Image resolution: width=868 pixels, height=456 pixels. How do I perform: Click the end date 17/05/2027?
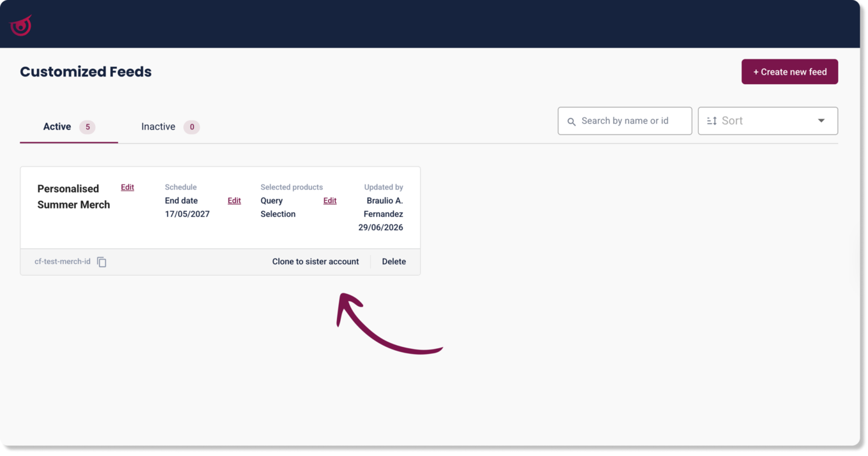click(x=187, y=214)
